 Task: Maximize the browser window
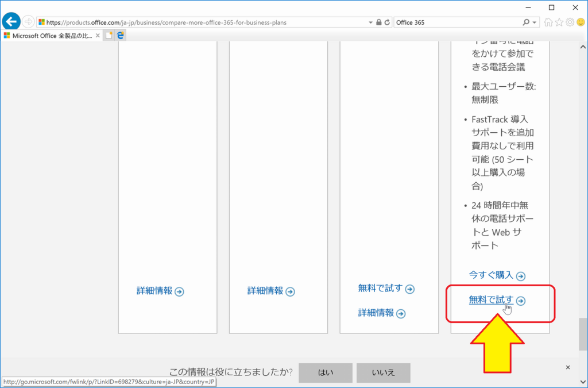551,7
